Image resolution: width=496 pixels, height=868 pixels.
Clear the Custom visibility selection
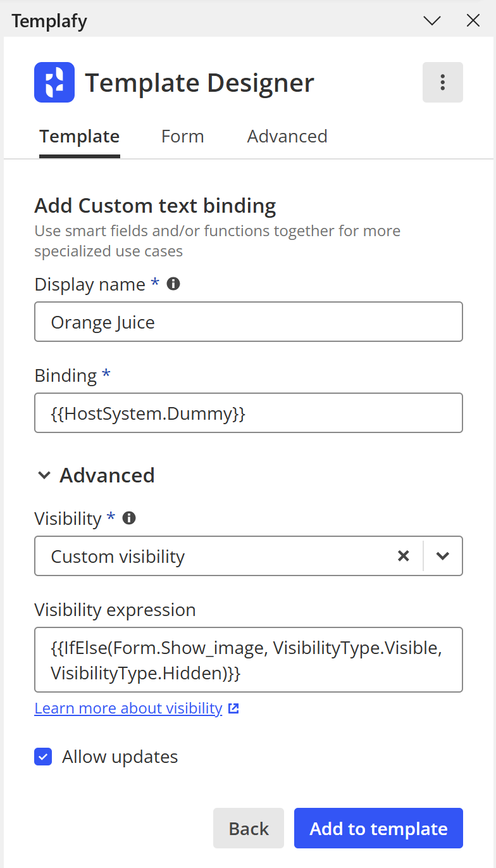pos(404,556)
